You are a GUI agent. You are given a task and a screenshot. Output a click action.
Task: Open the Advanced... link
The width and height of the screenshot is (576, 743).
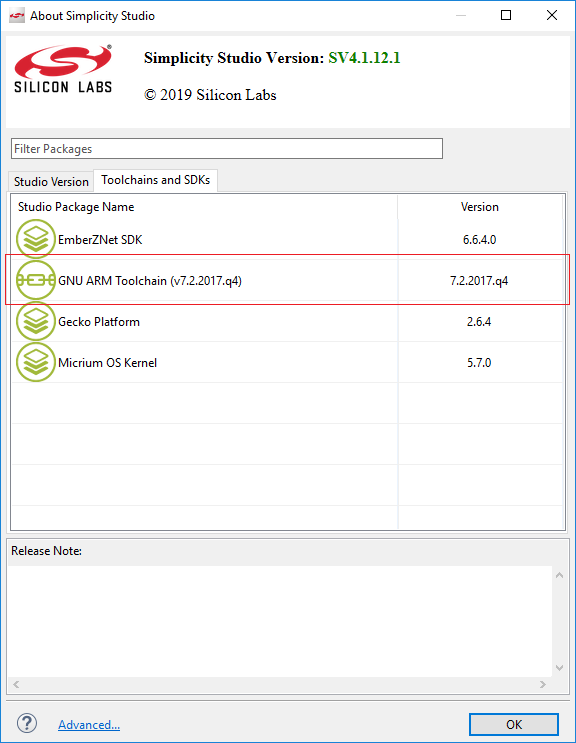point(89,725)
